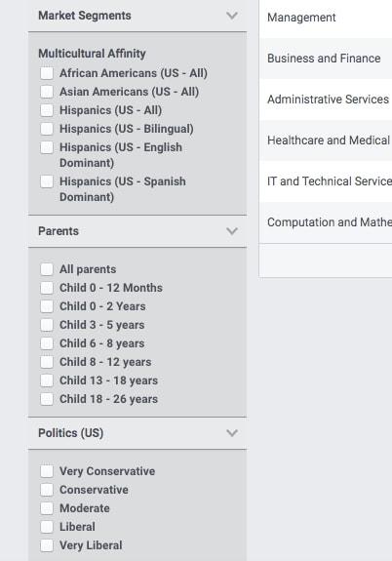This screenshot has height=561, width=392.
Task: Click the Healthcare and Medical row
Action: 326,140
